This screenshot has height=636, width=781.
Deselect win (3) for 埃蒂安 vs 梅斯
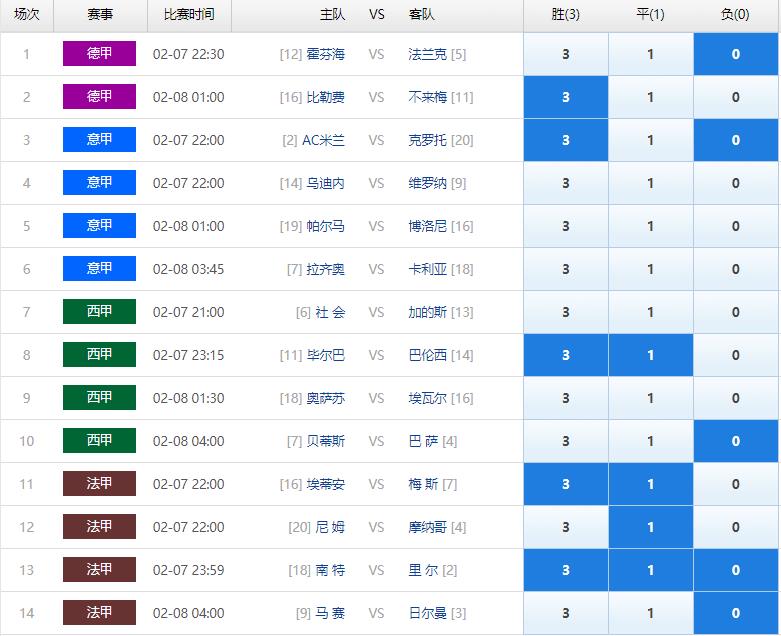pyautogui.click(x=566, y=484)
